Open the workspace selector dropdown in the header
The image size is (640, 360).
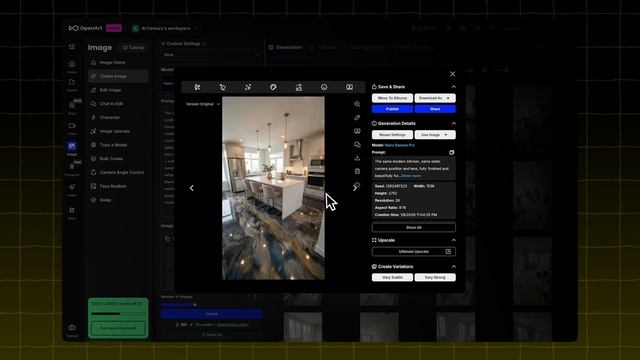(x=164, y=29)
